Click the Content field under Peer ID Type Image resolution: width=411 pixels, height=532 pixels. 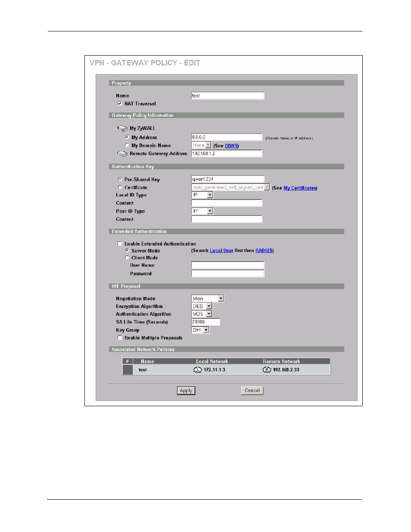pyautogui.click(x=227, y=219)
